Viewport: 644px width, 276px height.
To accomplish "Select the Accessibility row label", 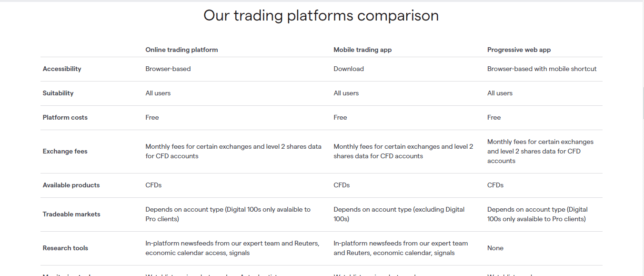I will tap(62, 69).
